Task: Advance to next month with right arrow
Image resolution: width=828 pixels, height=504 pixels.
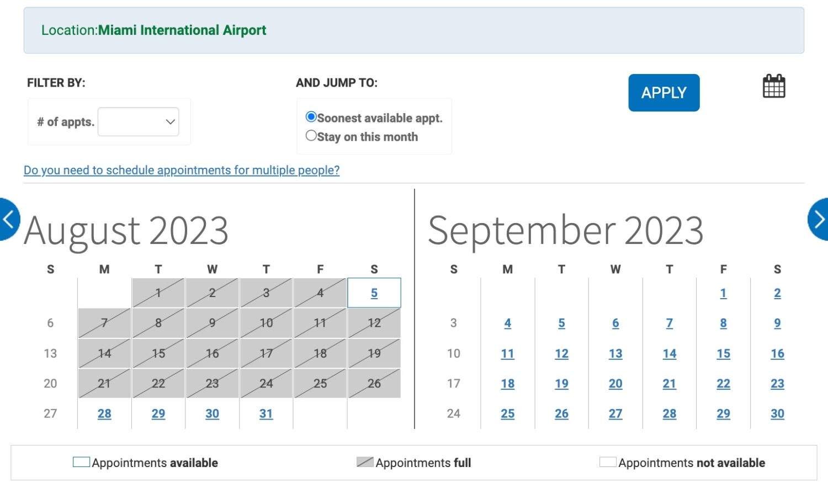Action: pyautogui.click(x=819, y=219)
